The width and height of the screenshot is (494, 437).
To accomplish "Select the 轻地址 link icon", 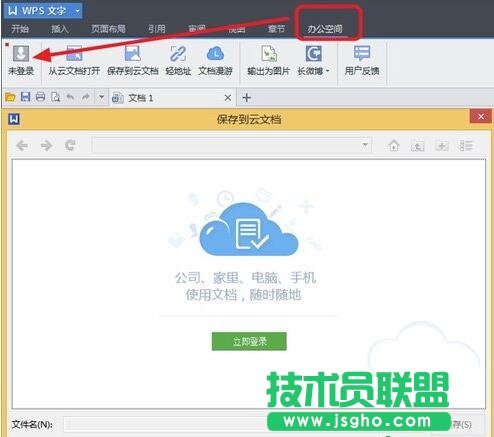I will (178, 53).
